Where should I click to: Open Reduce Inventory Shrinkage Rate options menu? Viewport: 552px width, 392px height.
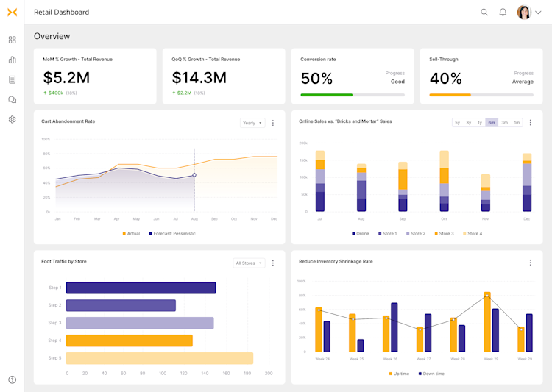point(531,263)
